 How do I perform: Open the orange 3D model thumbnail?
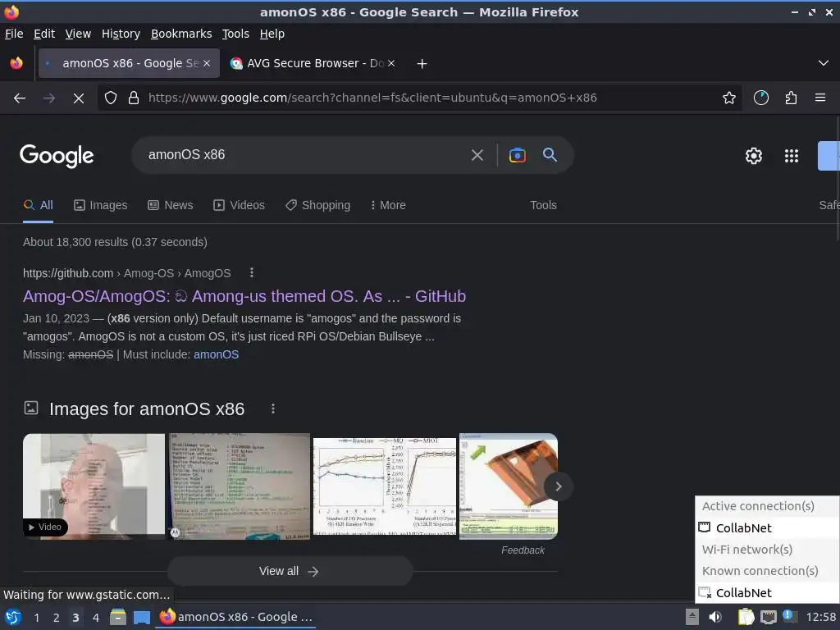(x=509, y=486)
